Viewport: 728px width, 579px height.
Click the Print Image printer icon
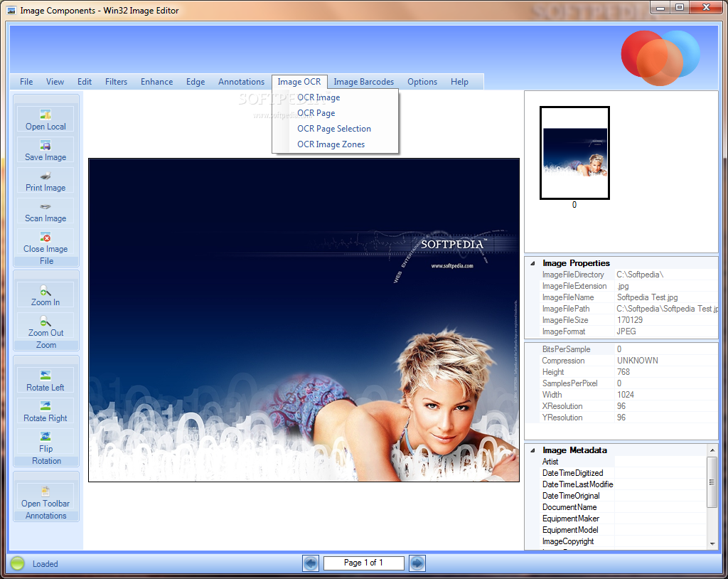click(x=45, y=176)
